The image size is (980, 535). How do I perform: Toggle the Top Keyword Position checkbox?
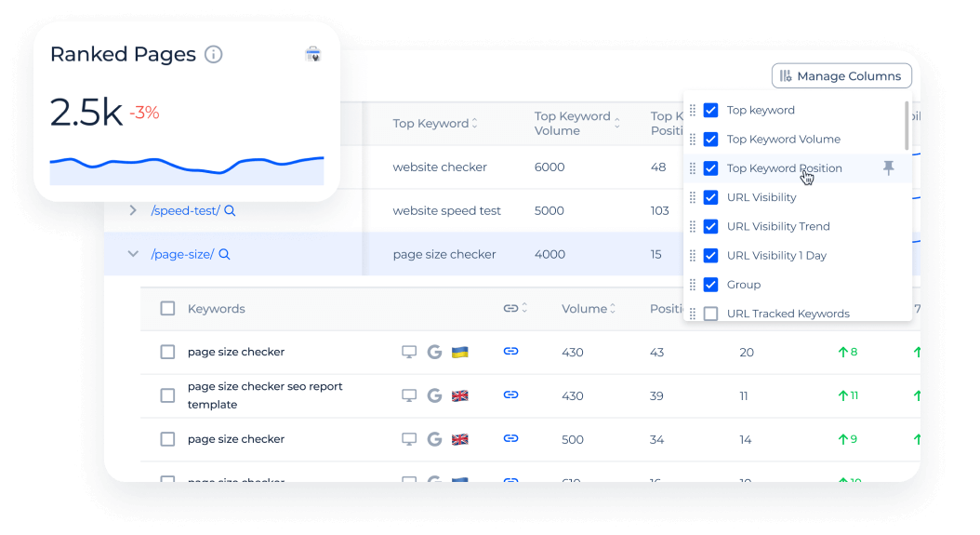[x=710, y=168]
